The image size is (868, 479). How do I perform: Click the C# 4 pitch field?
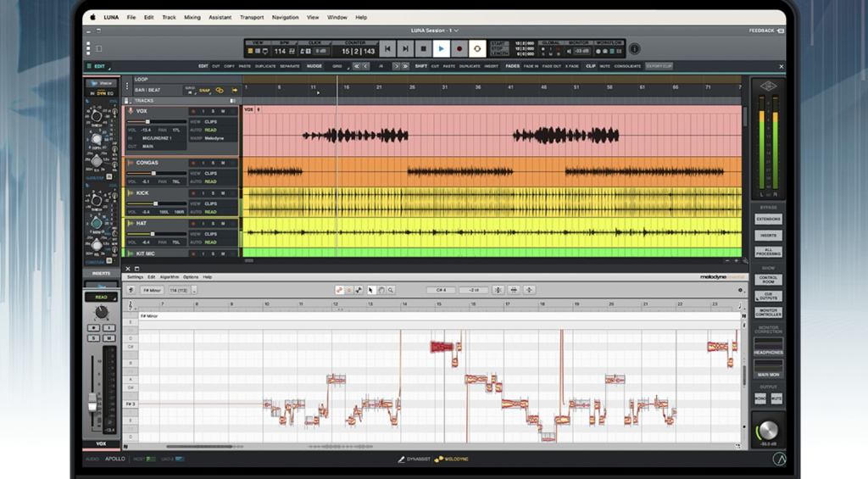point(441,290)
